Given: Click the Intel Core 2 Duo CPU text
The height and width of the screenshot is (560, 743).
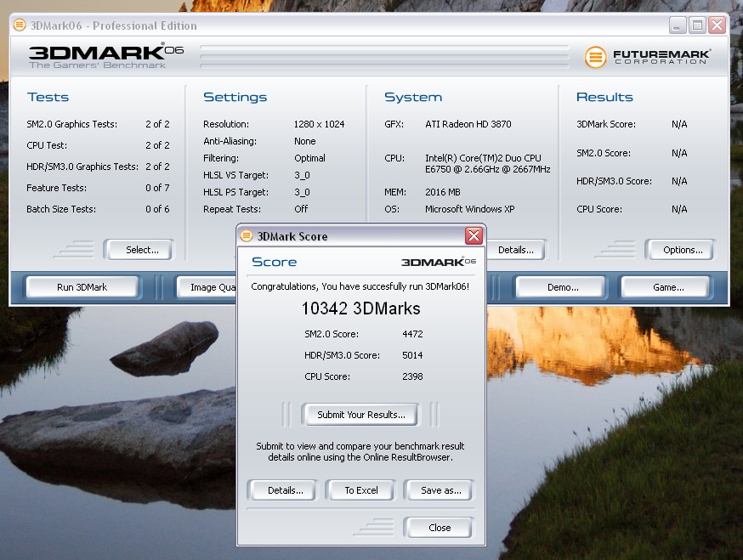Looking at the screenshot, I should pyautogui.click(x=488, y=163).
